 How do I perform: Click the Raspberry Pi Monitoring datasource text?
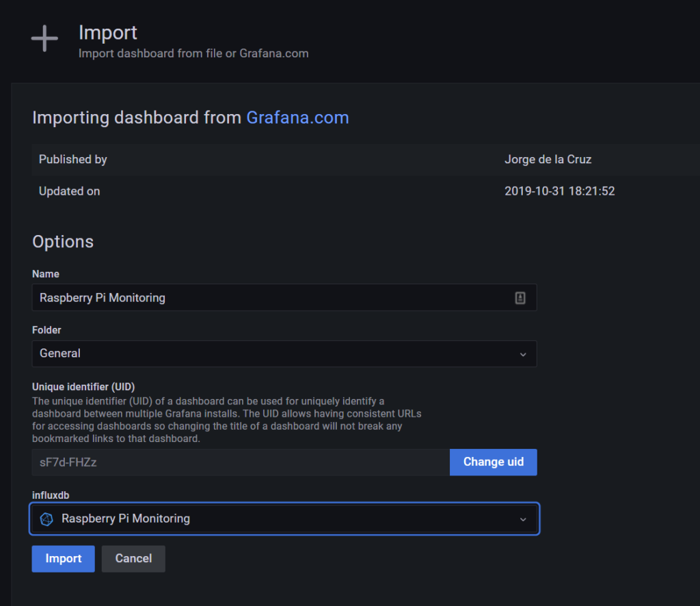[126, 519]
